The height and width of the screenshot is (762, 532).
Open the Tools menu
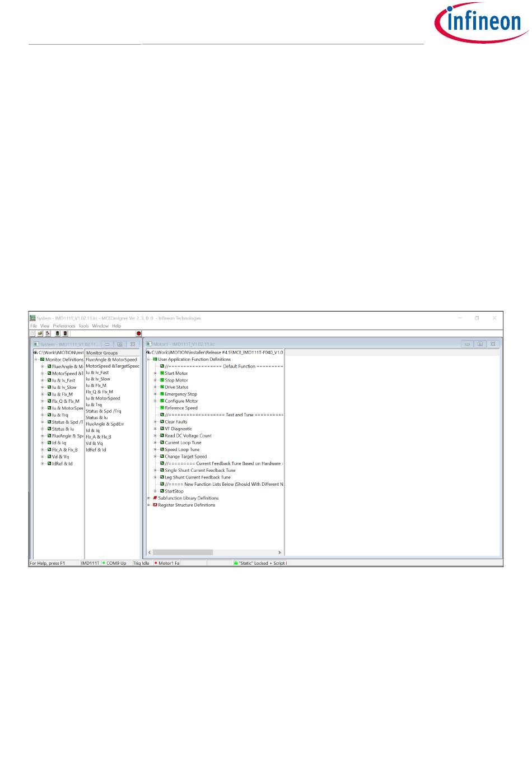[84, 326]
